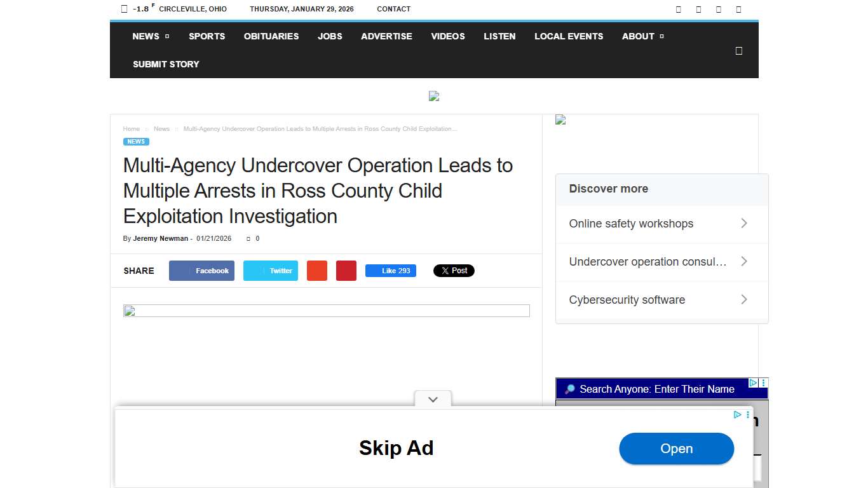This screenshot has height=488, width=868.
Task: Click the last social icon in the top bar
Action: (x=738, y=9)
